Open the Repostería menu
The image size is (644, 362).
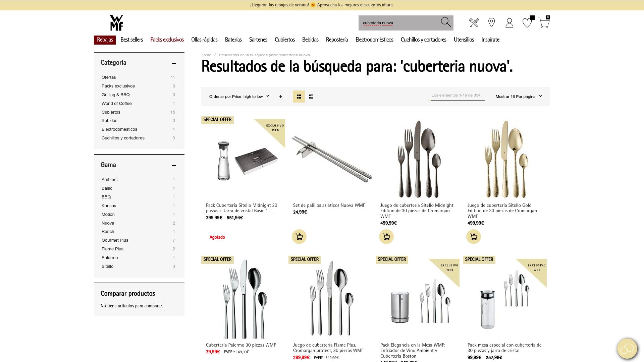point(337,40)
